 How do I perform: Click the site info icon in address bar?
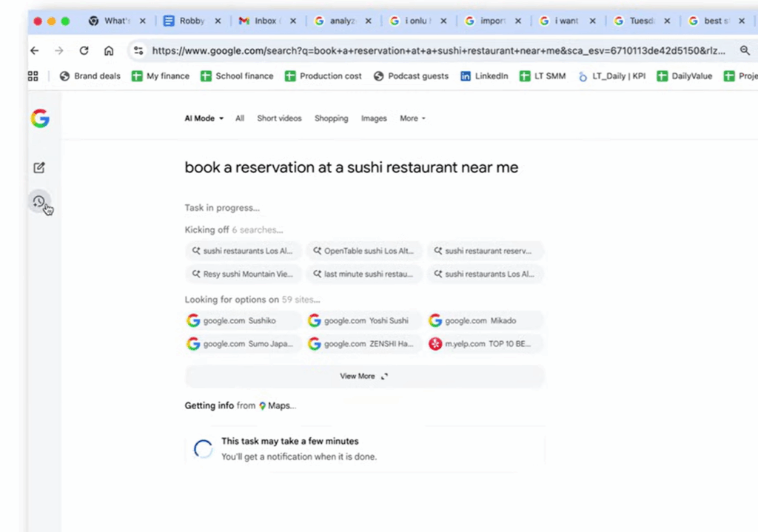click(x=138, y=50)
